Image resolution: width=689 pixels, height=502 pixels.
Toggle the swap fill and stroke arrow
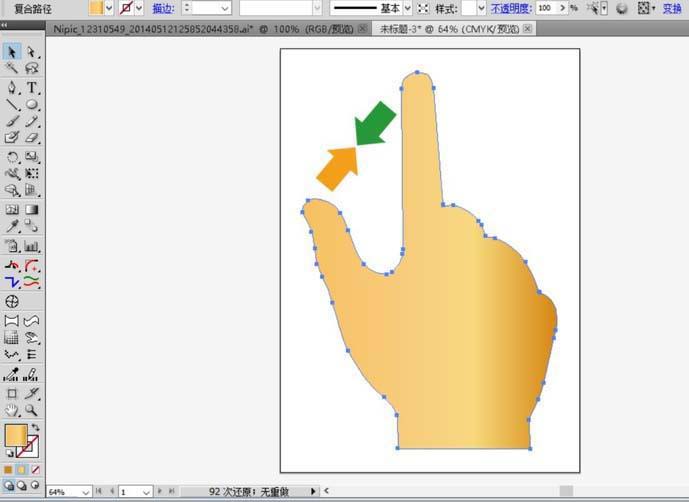tap(36, 427)
